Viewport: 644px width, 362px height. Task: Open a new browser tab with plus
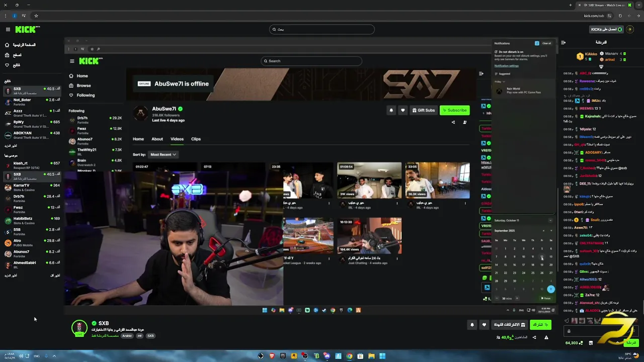click(570, 5)
